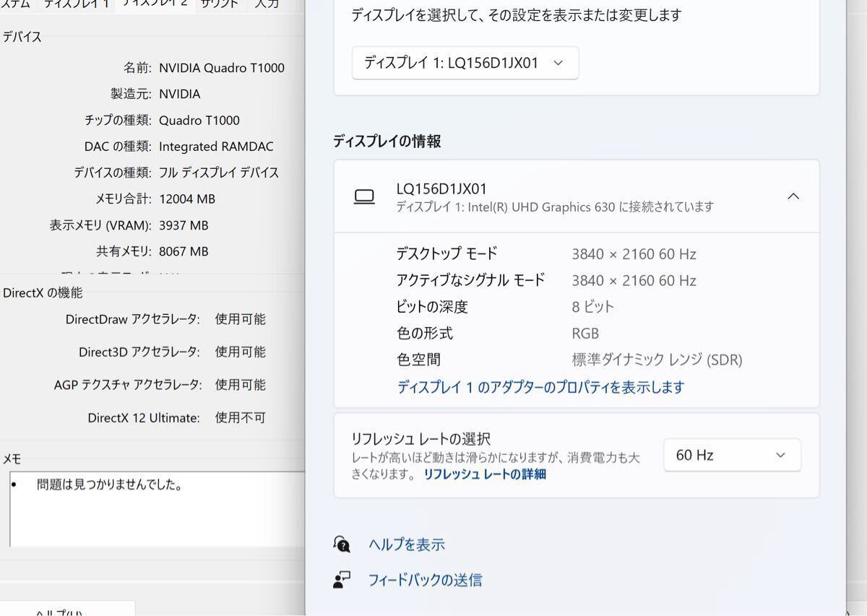Select the chip type value Quadro T1000
The width and height of the screenshot is (867, 616).
pyautogui.click(x=199, y=120)
